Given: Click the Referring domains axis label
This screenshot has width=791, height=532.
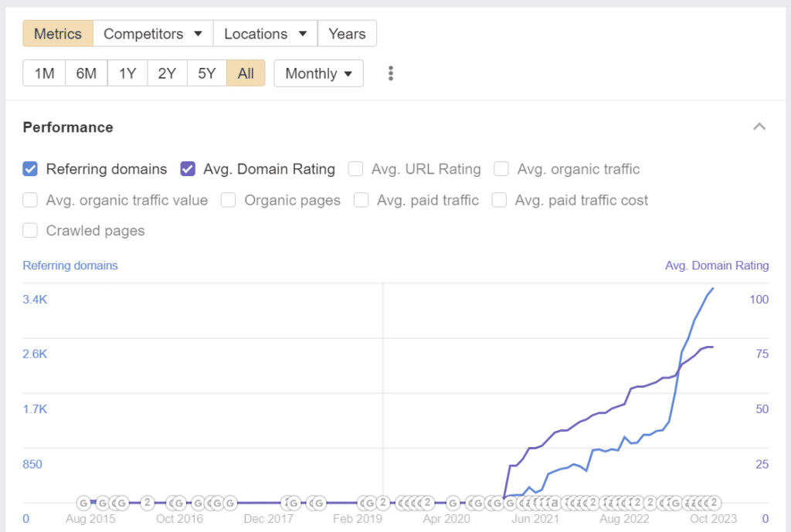Looking at the screenshot, I should coord(70,266).
